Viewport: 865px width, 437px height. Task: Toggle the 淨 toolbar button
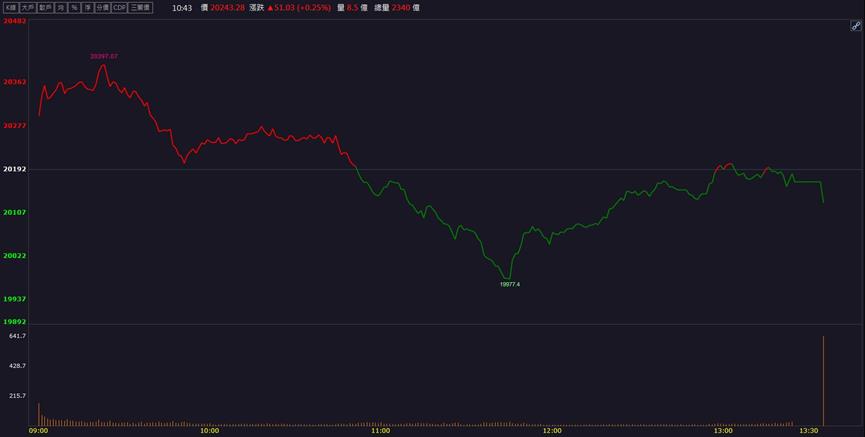pos(88,8)
